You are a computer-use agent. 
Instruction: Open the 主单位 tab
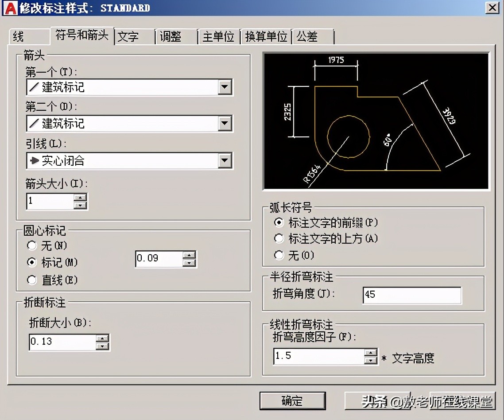pyautogui.click(x=217, y=37)
